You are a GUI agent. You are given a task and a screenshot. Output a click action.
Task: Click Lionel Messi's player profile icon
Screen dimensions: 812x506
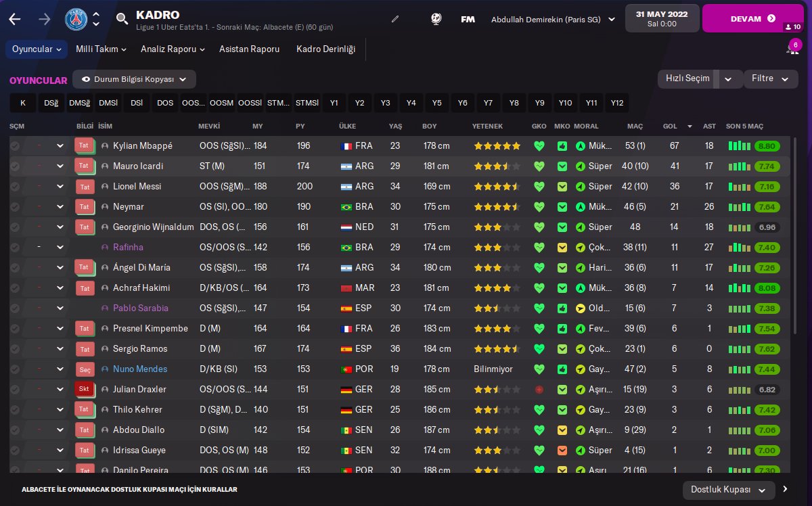(105, 187)
